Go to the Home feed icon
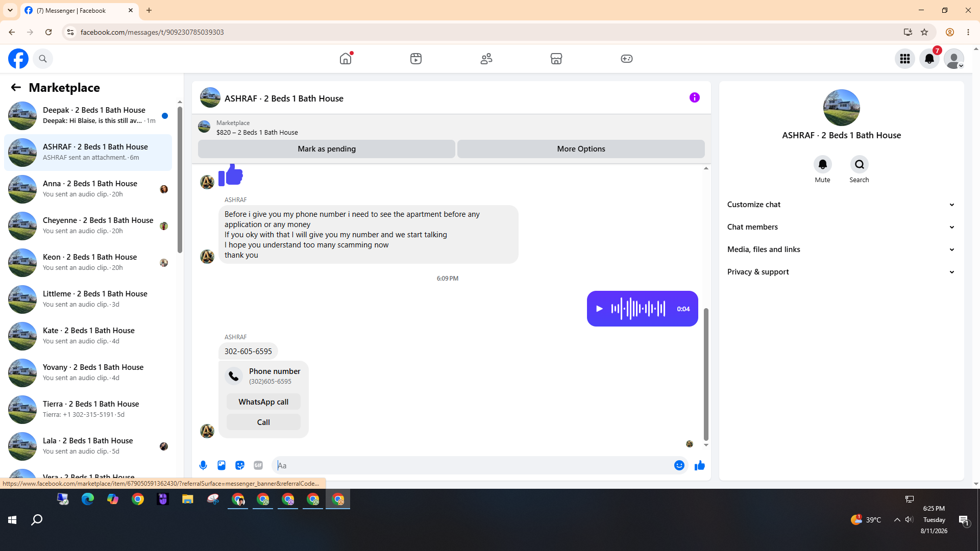The height and width of the screenshot is (551, 980). point(346,59)
